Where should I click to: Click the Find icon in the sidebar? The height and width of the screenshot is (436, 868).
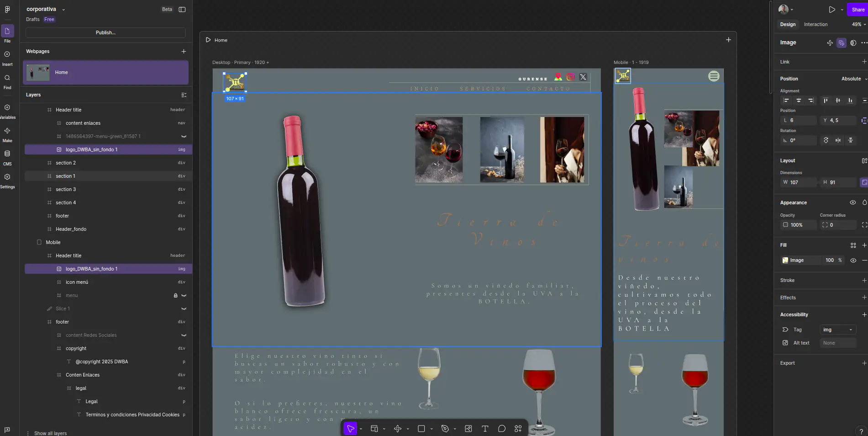(7, 80)
